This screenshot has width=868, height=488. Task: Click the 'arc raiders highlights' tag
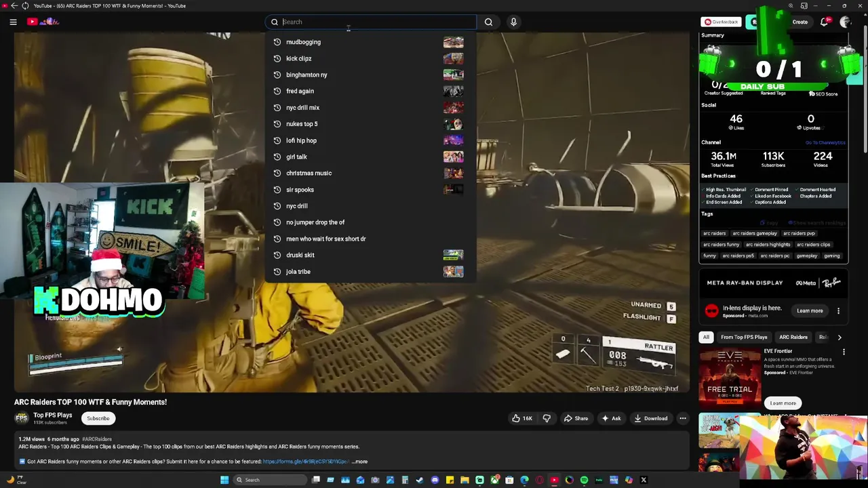tap(768, 245)
